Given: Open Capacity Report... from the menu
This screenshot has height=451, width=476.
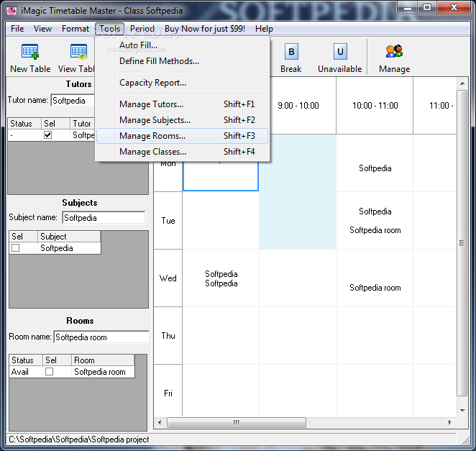Looking at the screenshot, I should tap(182, 83).
